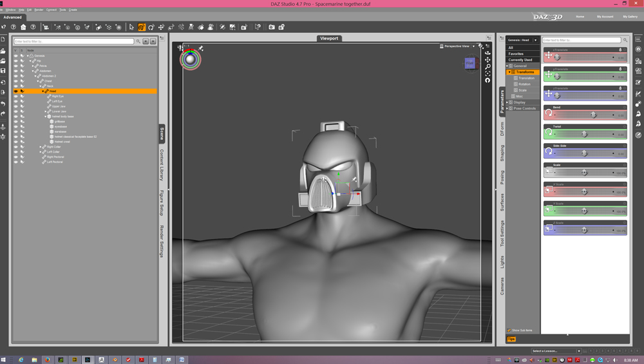Viewport: 644px width, 364px height.
Task: Click the Undo arrow icon
Action: (x=3, y=104)
